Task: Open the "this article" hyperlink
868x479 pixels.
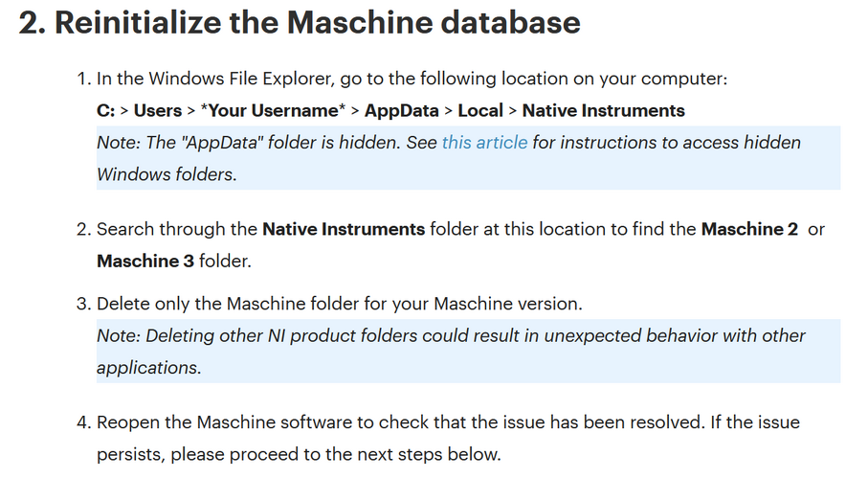Action: [x=484, y=143]
